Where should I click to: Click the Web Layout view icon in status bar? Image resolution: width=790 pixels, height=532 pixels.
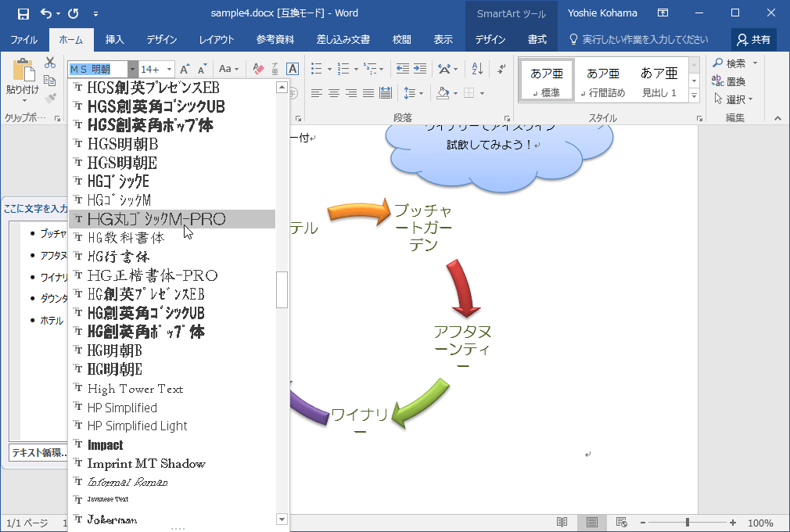pyautogui.click(x=622, y=523)
